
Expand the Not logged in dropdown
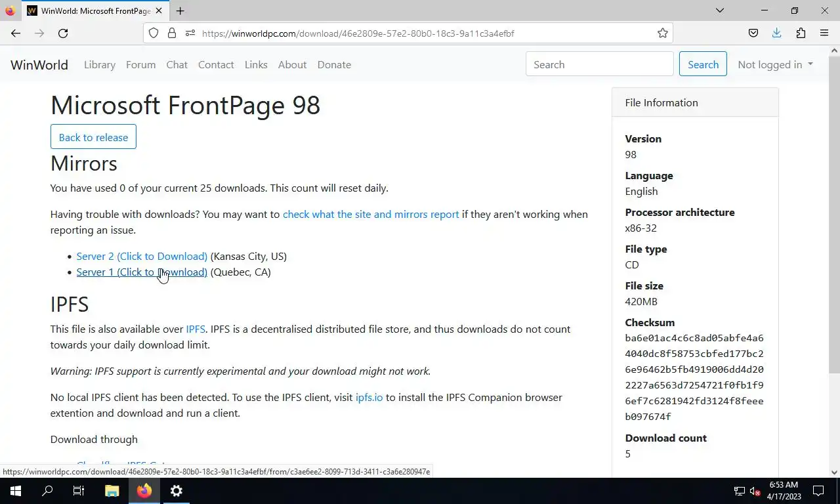point(776,64)
